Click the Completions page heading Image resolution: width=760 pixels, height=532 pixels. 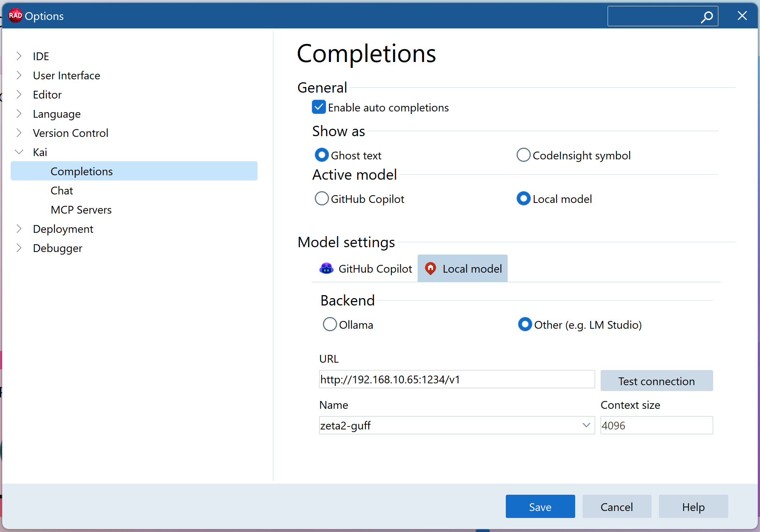(x=366, y=53)
